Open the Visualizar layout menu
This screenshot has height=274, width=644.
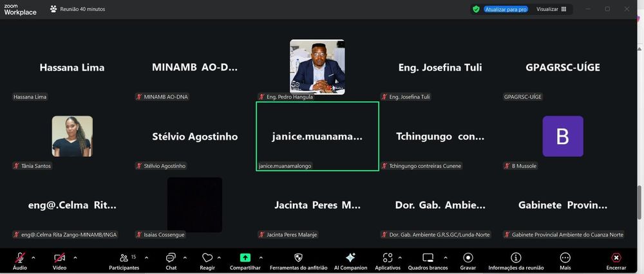pyautogui.click(x=551, y=9)
